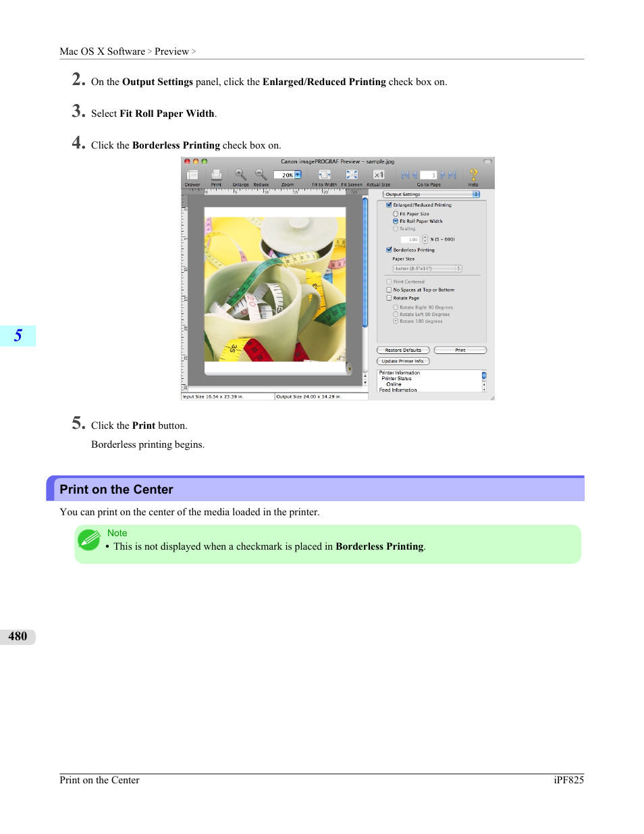Click the Input Size status bar entry
Image resolution: width=644 pixels, height=834 pixels.
pos(227,397)
